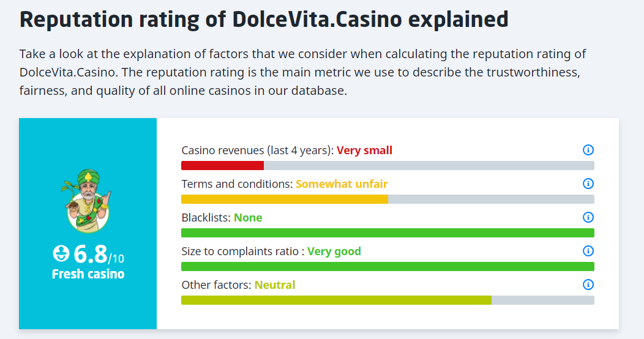Click the Size to complaints ratio bar
Image resolution: width=644 pixels, height=339 pixels.
click(x=388, y=266)
